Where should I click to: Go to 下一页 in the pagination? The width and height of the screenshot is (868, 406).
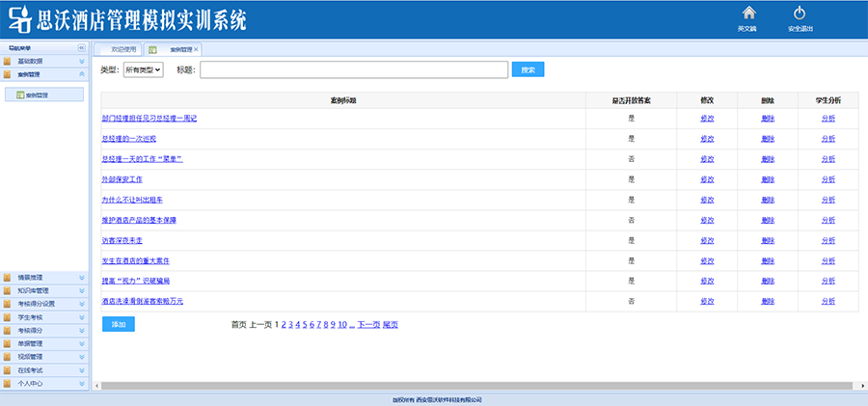coord(368,325)
